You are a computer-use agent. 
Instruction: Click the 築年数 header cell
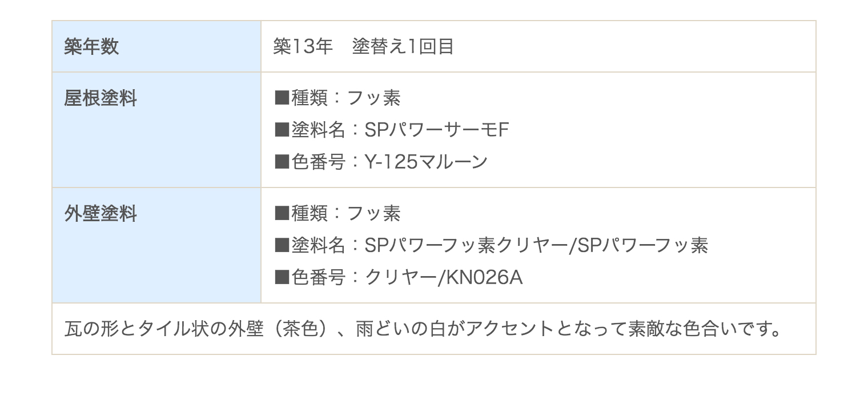coord(156,46)
